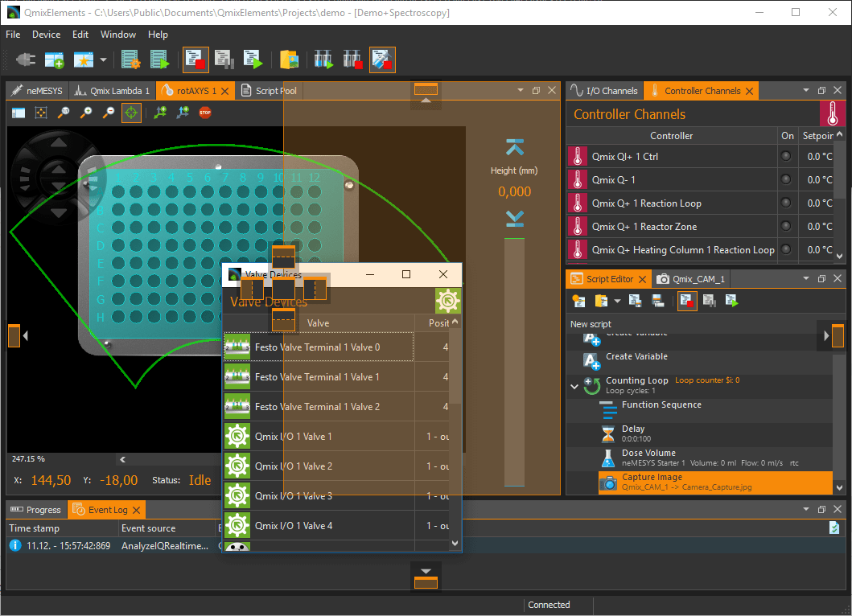Run the script with the green play toolbar icon
Viewport: 852px width, 616px height.
[730, 300]
